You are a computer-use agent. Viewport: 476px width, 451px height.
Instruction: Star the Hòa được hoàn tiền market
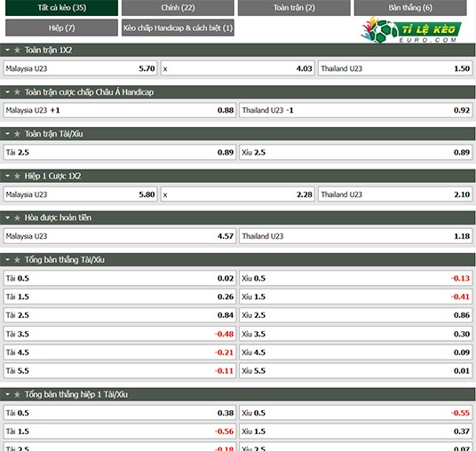pos(17,218)
